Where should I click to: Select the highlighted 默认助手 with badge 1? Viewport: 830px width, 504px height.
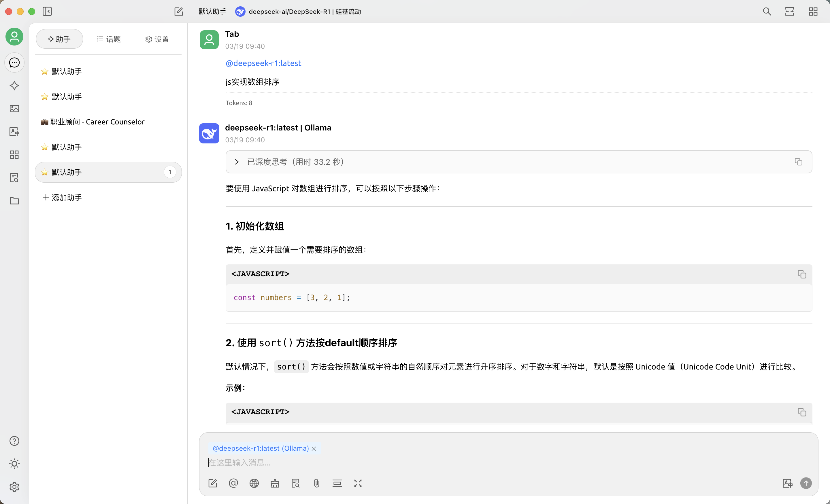[x=108, y=173]
